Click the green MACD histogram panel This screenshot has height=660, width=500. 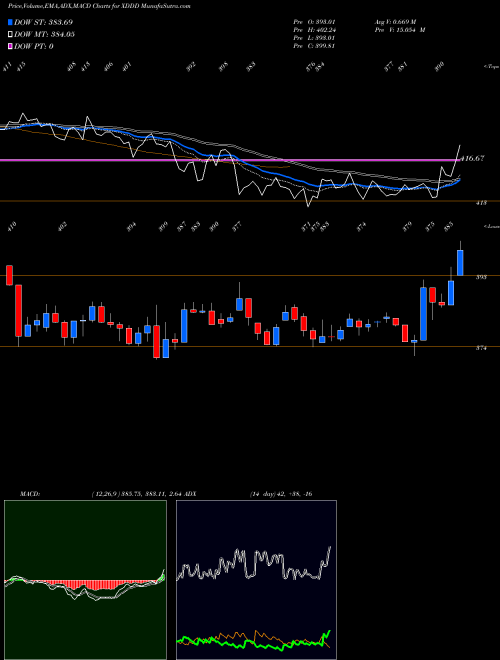[x=85, y=580]
